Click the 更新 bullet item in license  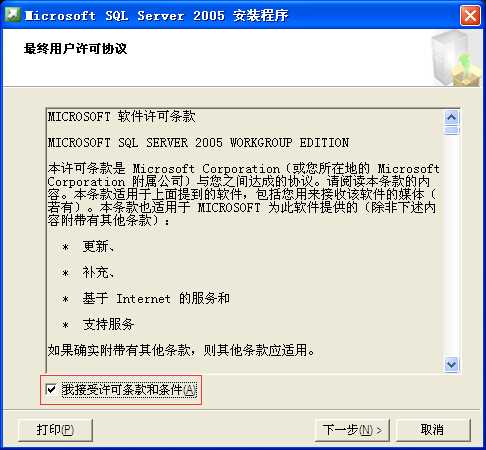pos(98,247)
